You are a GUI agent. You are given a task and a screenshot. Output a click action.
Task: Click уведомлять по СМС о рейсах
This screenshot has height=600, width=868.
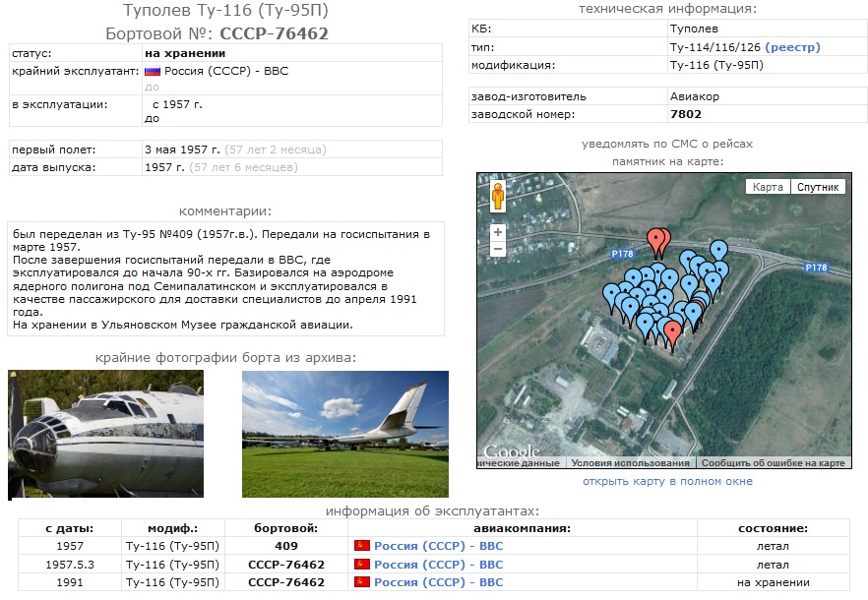point(666,144)
